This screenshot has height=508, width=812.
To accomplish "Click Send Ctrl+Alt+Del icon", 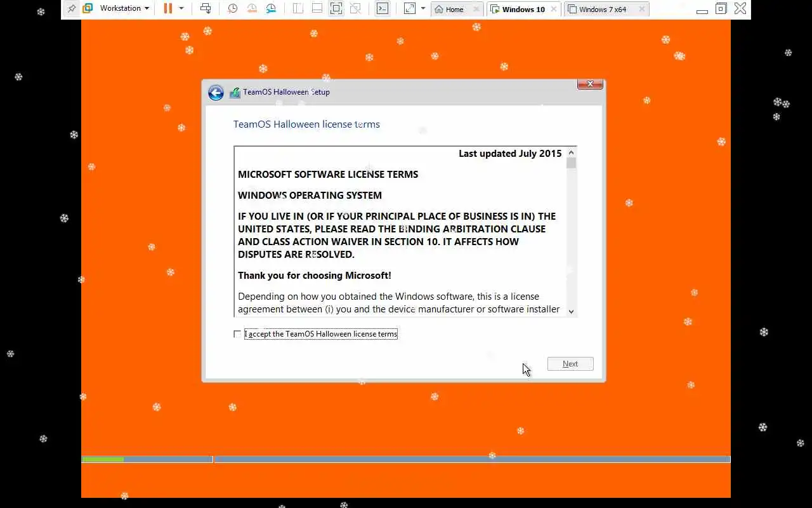I will pos(206,9).
